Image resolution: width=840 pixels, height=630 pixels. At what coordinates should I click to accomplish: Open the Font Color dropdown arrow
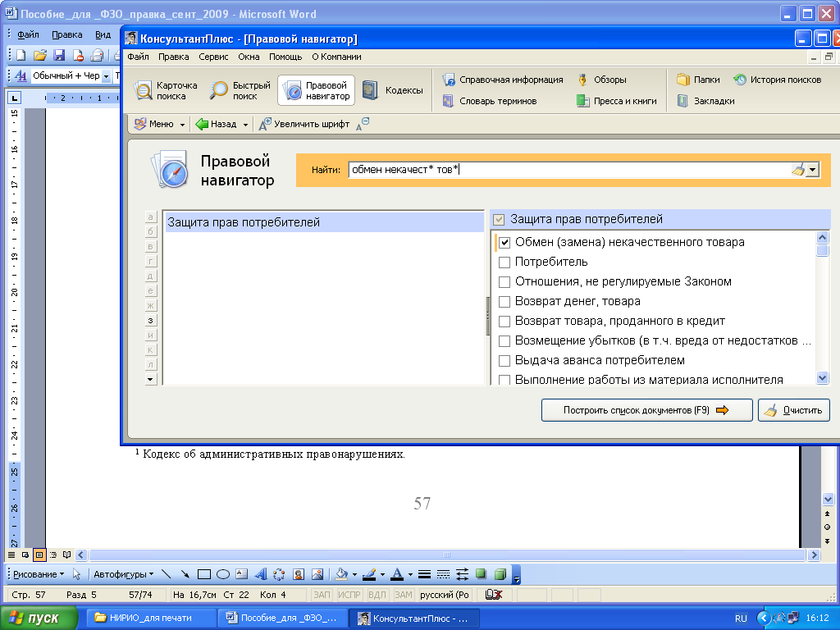[410, 574]
